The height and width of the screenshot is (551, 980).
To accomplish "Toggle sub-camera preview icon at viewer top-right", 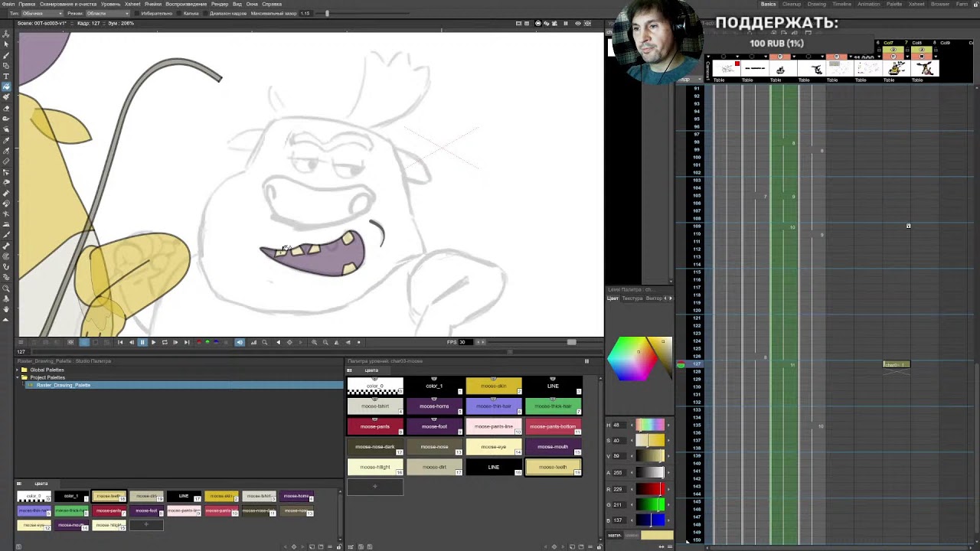I will click(587, 23).
